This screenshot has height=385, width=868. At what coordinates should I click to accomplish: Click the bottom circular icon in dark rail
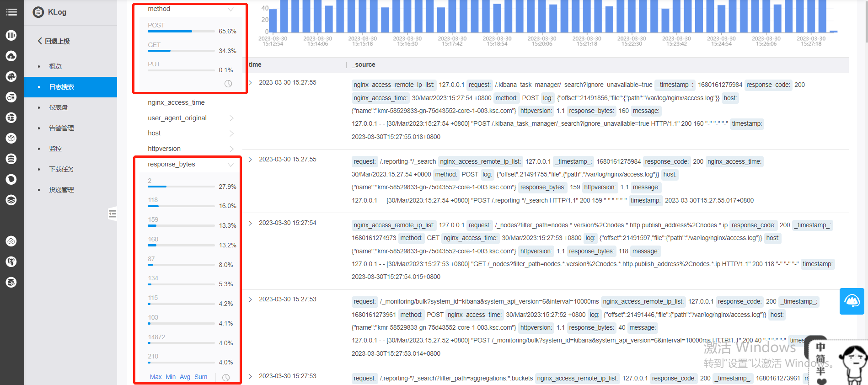(11, 282)
